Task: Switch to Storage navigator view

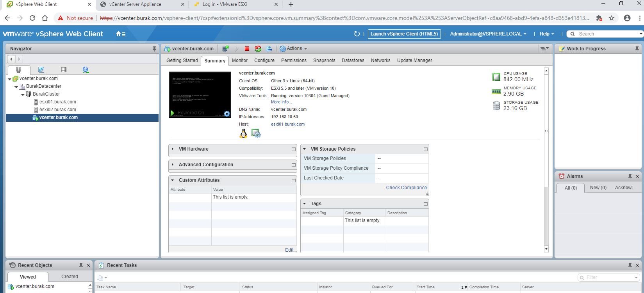Action: (x=64, y=70)
